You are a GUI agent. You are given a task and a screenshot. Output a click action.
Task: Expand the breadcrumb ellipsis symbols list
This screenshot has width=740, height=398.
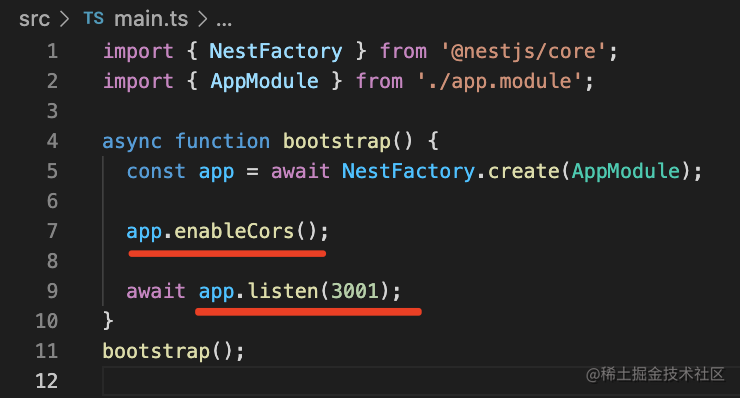[224, 21]
